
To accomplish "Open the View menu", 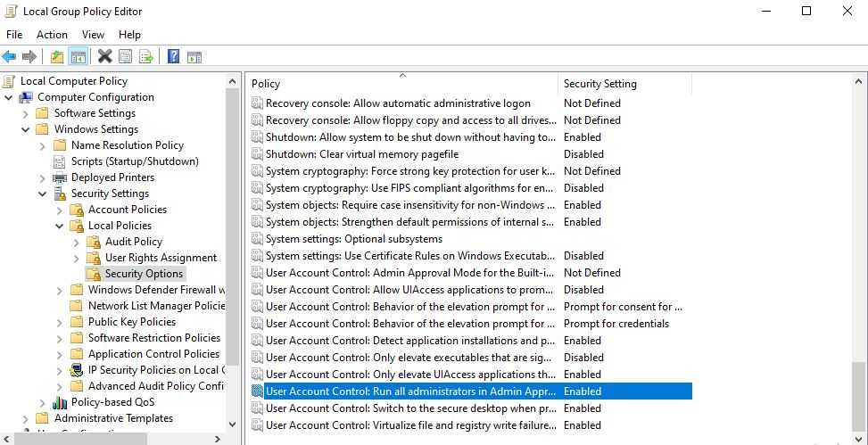I will [93, 35].
